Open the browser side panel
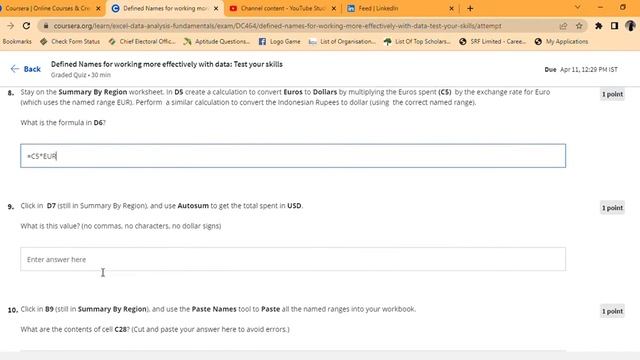 [x=614, y=26]
